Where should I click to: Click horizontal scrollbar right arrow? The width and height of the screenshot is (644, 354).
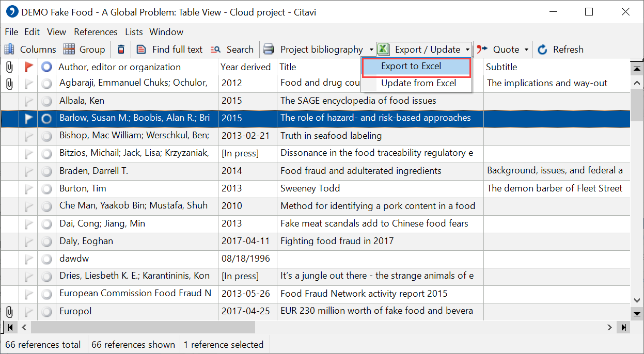pos(610,327)
